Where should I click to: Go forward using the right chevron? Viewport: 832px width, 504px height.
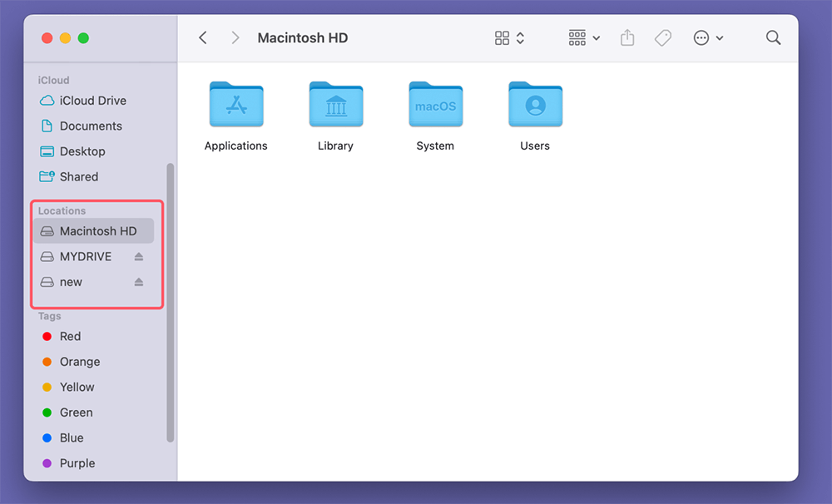pos(235,37)
